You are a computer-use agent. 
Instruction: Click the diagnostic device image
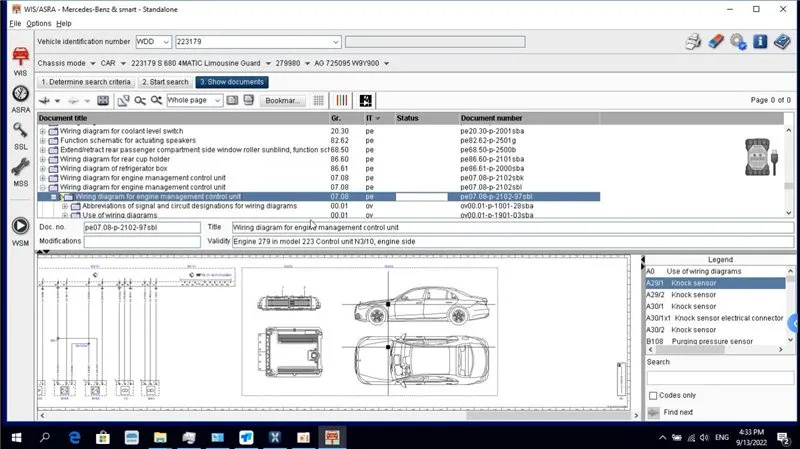tap(761, 157)
